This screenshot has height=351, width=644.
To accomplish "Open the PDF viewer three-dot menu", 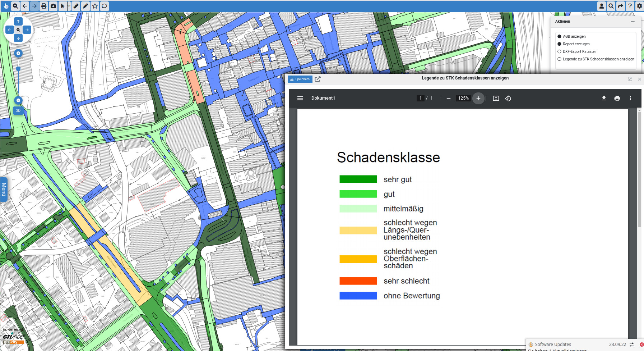I will tap(630, 98).
